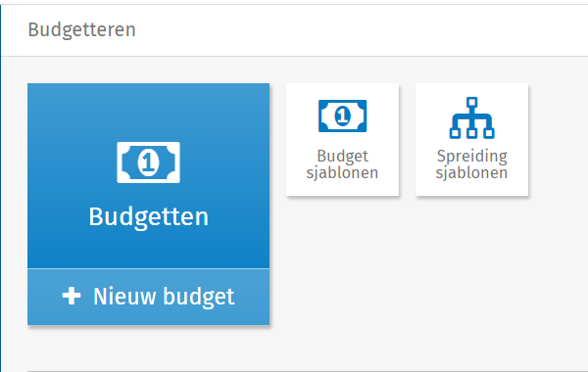Click the plus icon beside Nieuw budget

point(72,296)
